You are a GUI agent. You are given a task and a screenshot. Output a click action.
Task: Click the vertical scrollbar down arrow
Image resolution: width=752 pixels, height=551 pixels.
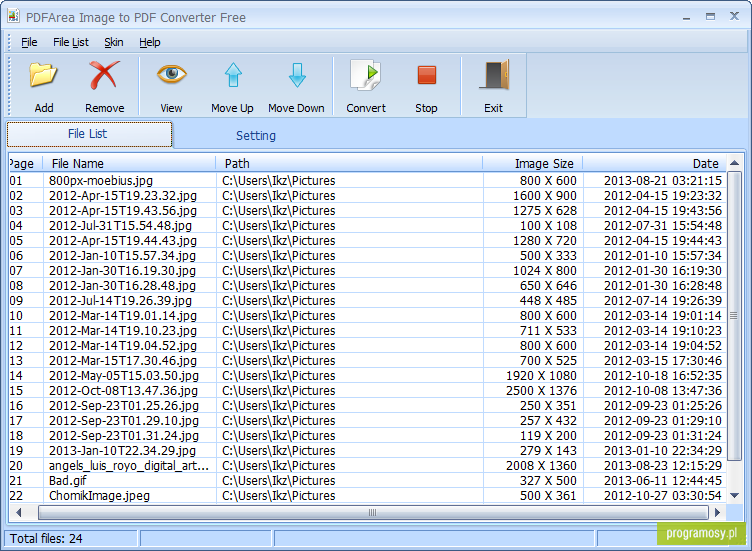[734, 495]
